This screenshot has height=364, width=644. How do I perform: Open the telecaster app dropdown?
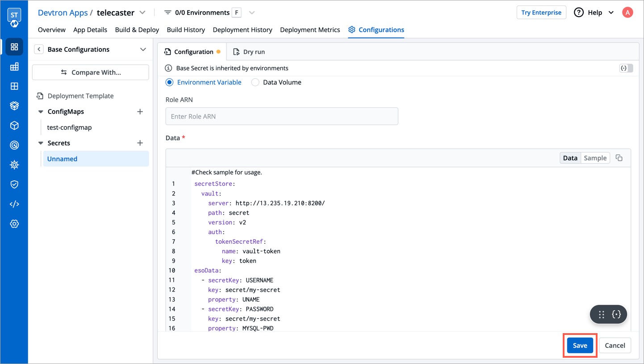[x=142, y=13]
